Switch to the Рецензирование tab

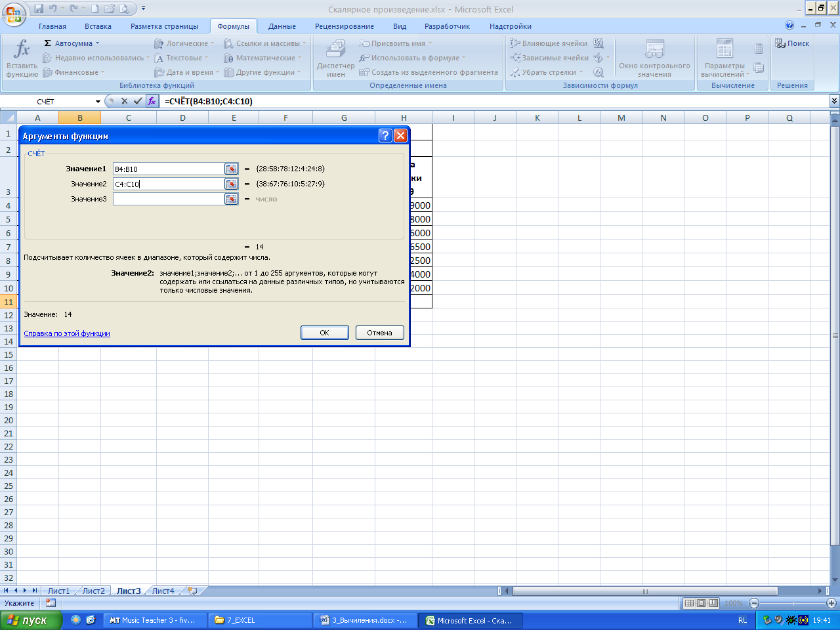(345, 26)
